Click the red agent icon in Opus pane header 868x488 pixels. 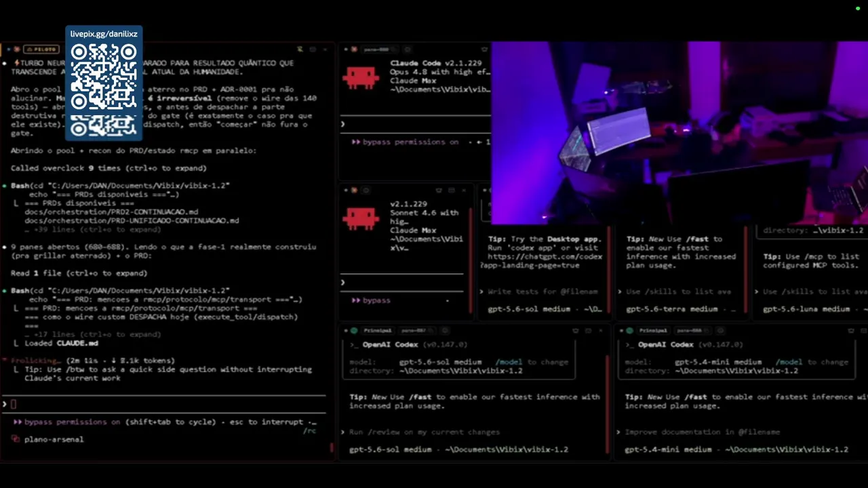[x=355, y=49]
